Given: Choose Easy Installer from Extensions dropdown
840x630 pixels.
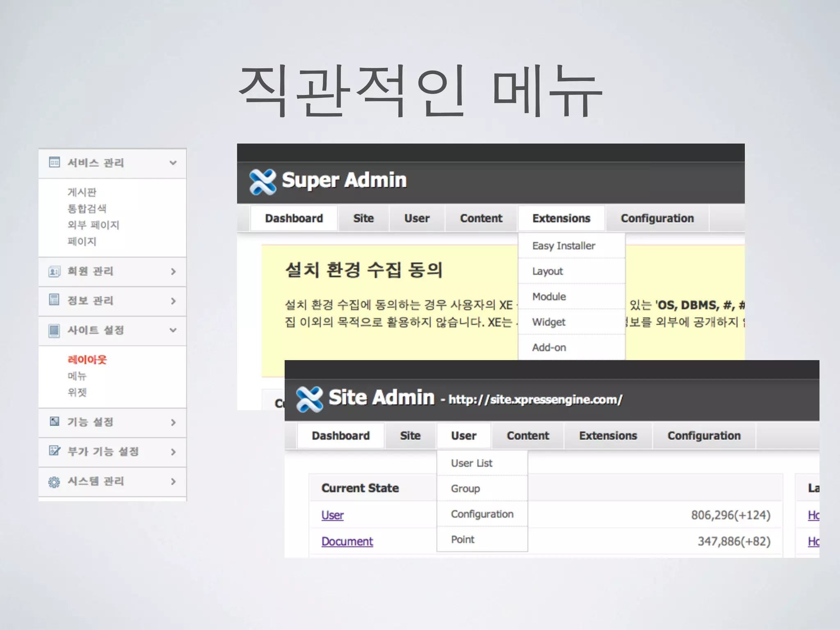Looking at the screenshot, I should point(564,246).
